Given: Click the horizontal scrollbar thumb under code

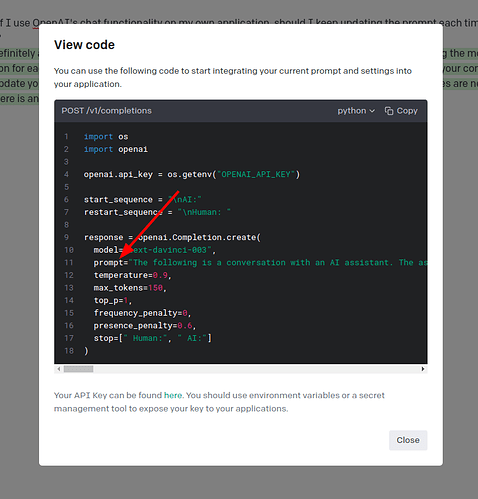Looking at the screenshot, I should (x=78, y=369).
